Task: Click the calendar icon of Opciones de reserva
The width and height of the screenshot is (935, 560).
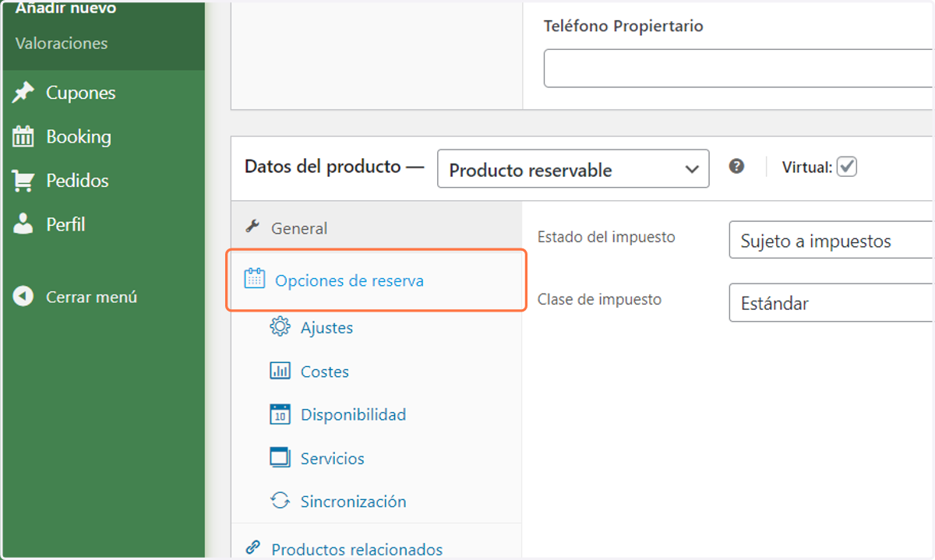Action: 255,279
